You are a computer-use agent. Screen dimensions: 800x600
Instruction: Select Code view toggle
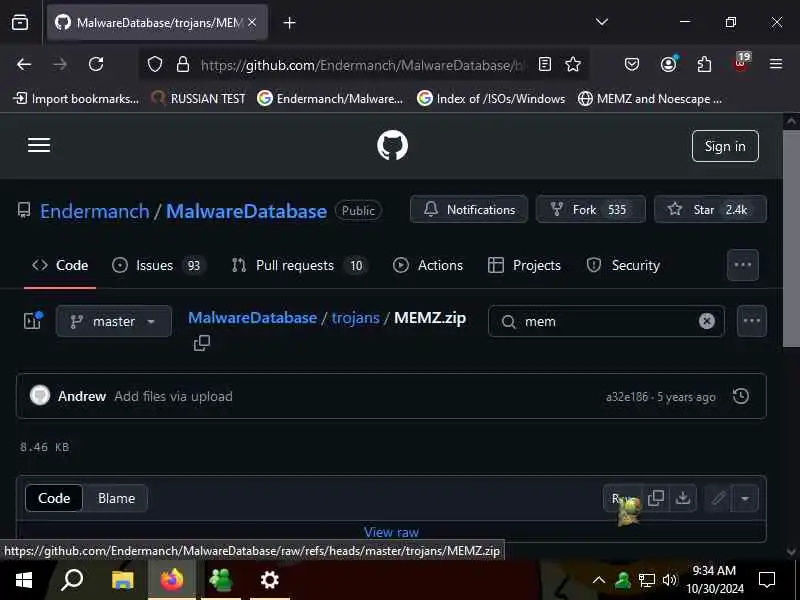point(54,498)
